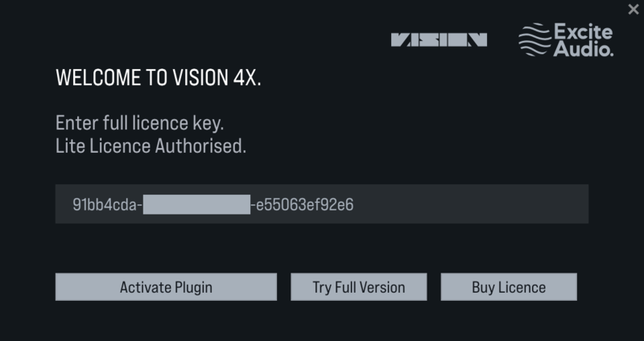Click the "WELCOME TO VISION 4X." heading

pyautogui.click(x=158, y=79)
